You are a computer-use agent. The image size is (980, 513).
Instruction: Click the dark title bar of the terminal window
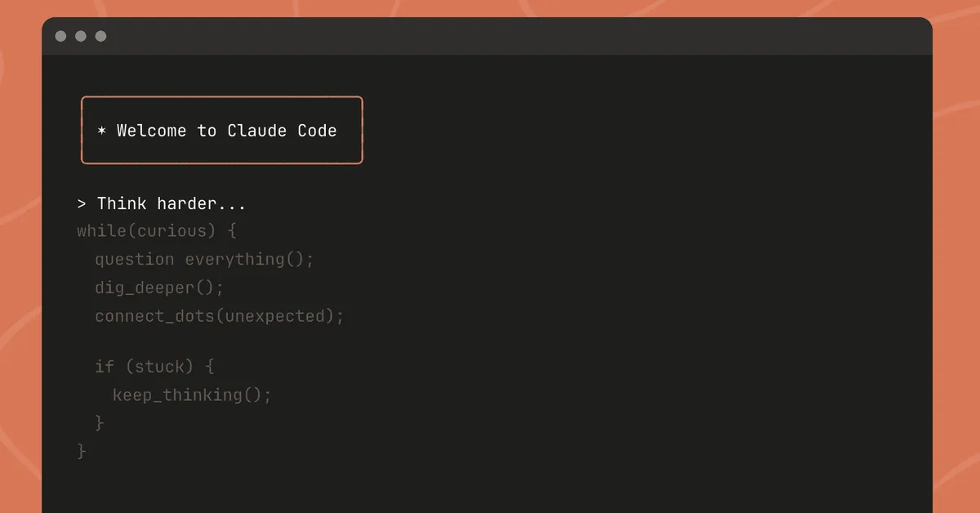click(490, 36)
